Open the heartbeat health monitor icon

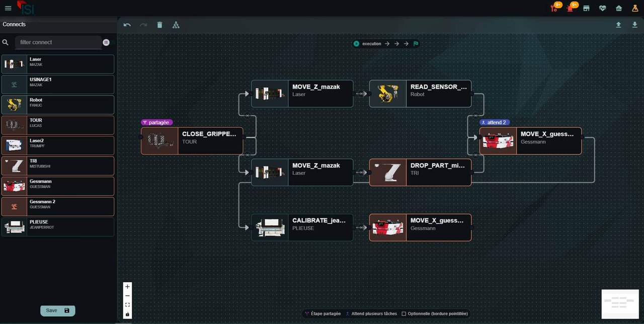pos(603,8)
